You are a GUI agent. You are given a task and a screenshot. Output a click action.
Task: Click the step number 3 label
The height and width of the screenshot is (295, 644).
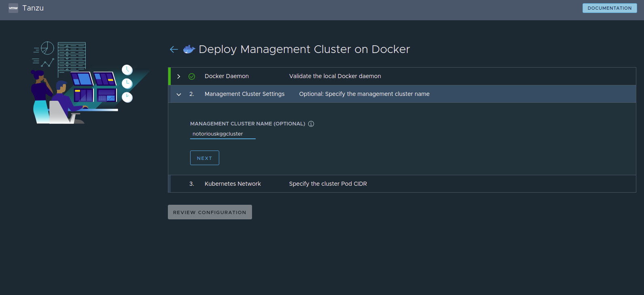pos(192,184)
